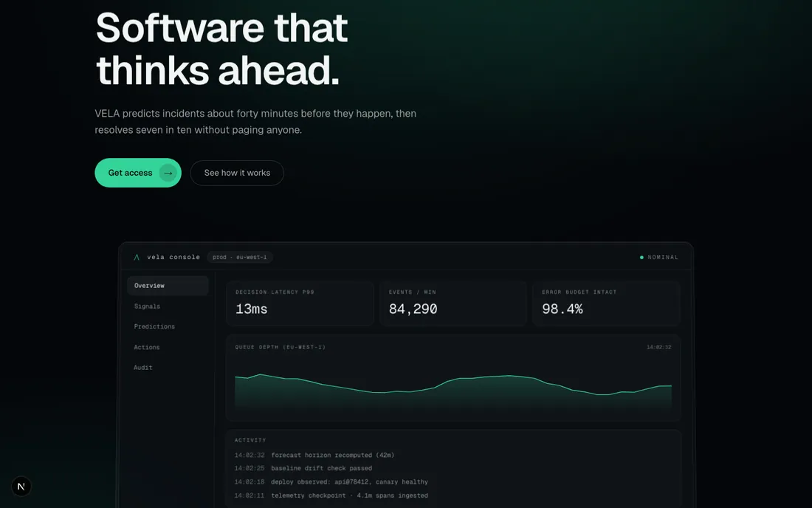Select the prod eu-west-1 environment pill
This screenshot has height=508, width=812.
click(x=240, y=257)
